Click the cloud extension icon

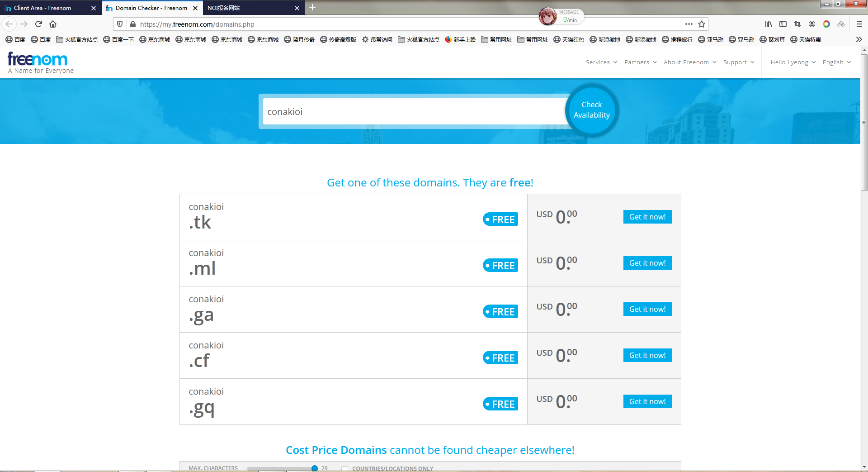pos(841,24)
